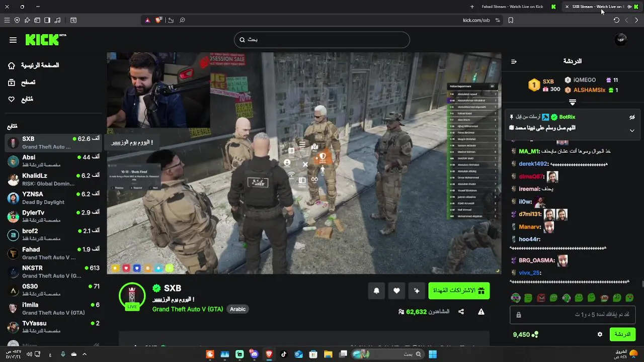Open Fahad channel from sidebar
The width and height of the screenshot is (644, 362).
[53, 253]
